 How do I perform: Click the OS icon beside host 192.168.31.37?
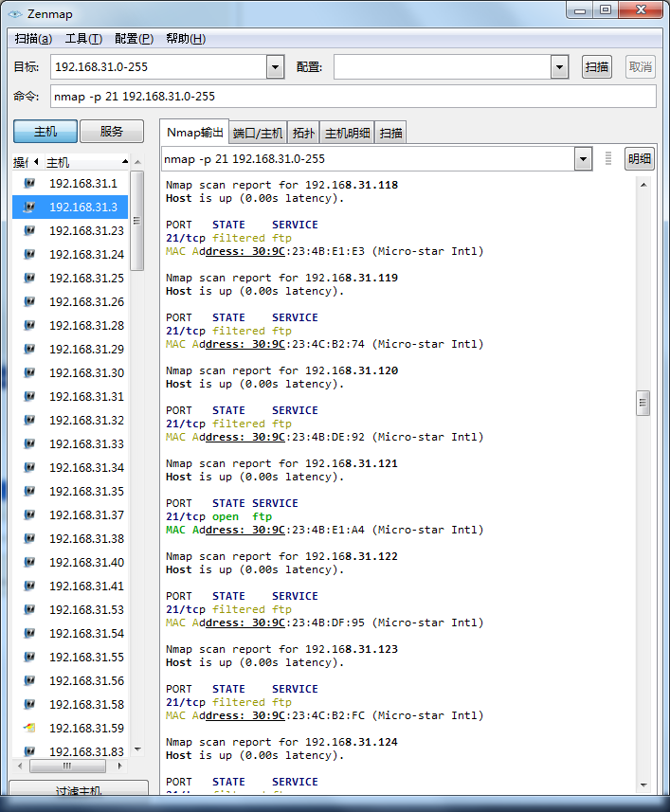[x=30, y=514]
